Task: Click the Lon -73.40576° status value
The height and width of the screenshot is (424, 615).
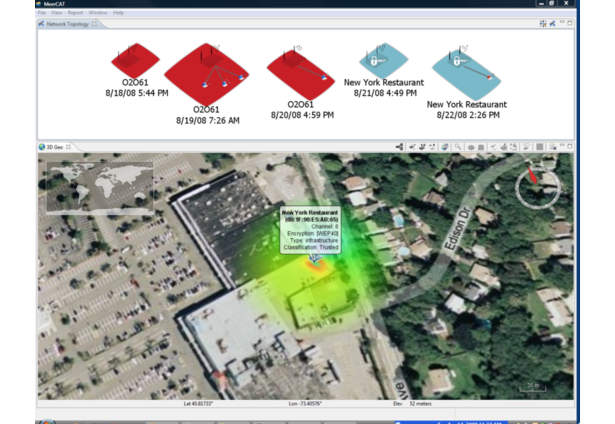Action: 305,404
